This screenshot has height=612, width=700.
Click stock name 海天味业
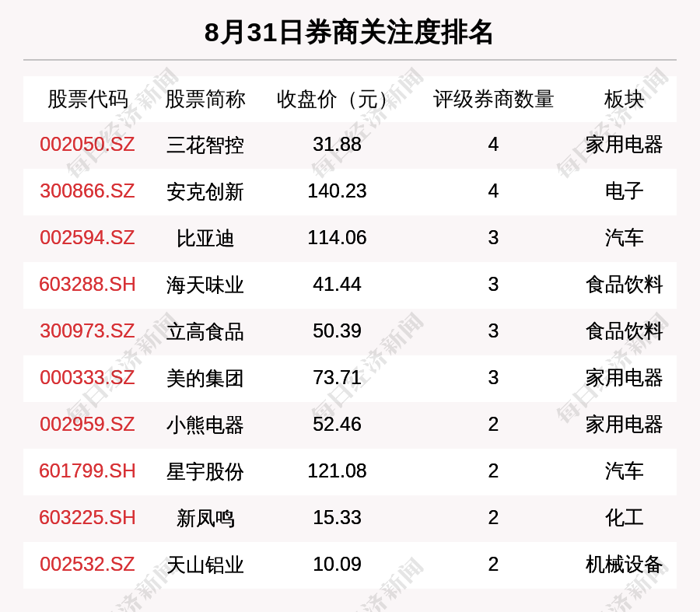(205, 285)
